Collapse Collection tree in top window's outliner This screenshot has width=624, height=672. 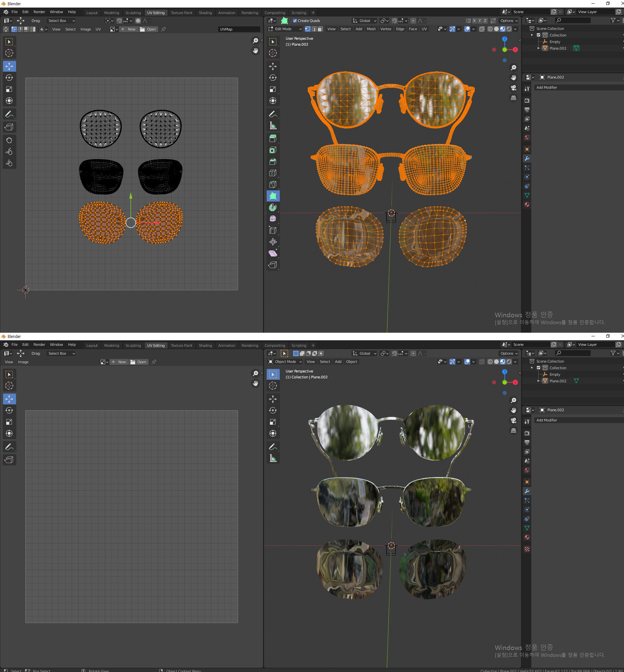click(x=532, y=35)
